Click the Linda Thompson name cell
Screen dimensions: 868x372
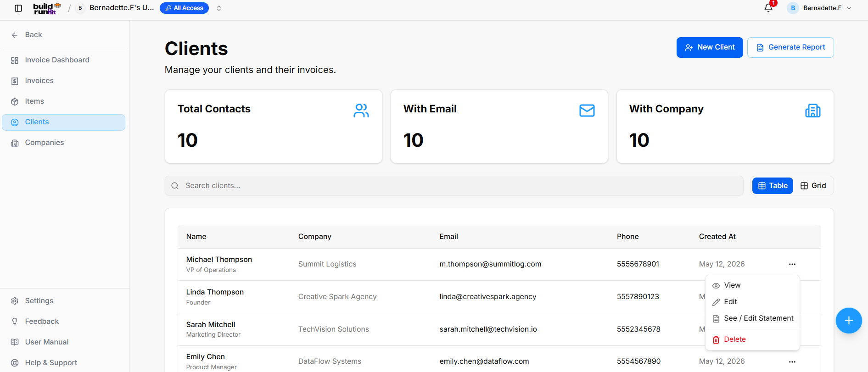(x=215, y=292)
